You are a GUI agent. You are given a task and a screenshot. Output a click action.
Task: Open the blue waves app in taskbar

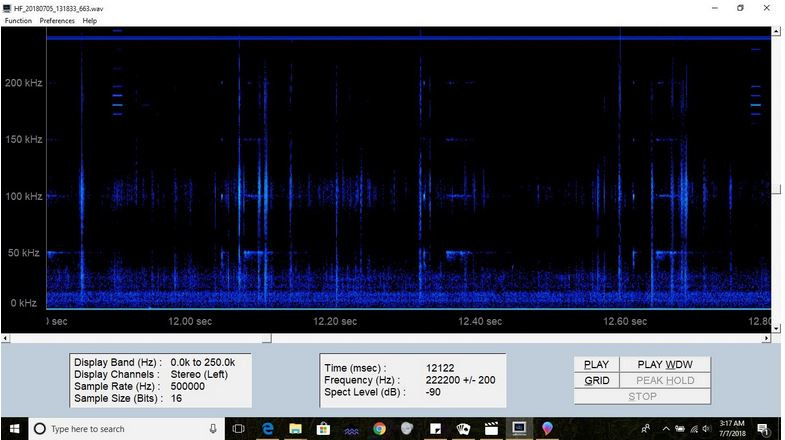[351, 429]
